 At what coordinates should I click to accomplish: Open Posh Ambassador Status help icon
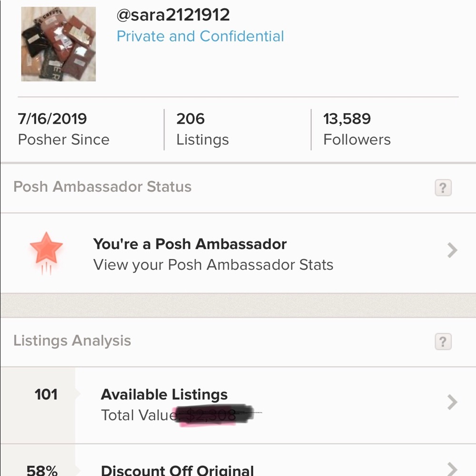(x=443, y=188)
